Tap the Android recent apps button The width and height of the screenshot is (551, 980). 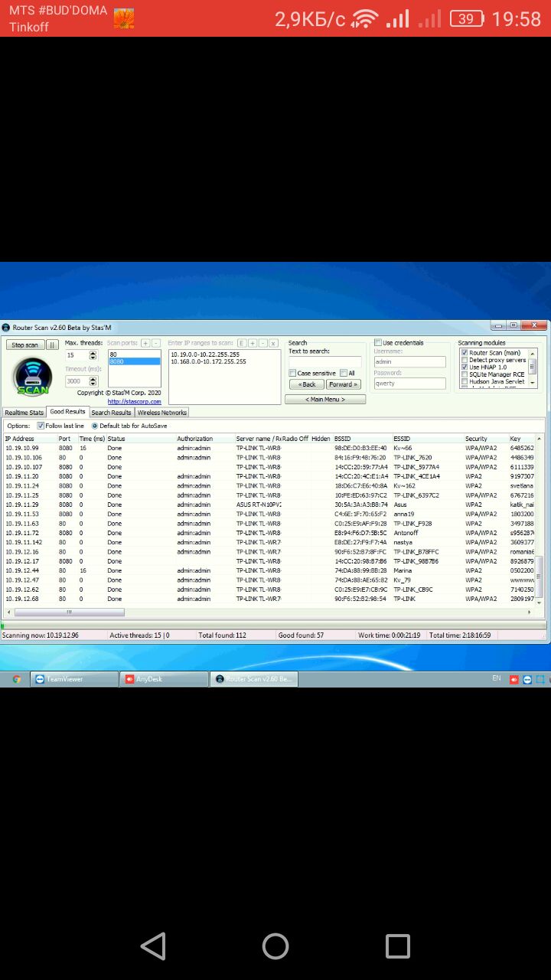[x=398, y=946]
